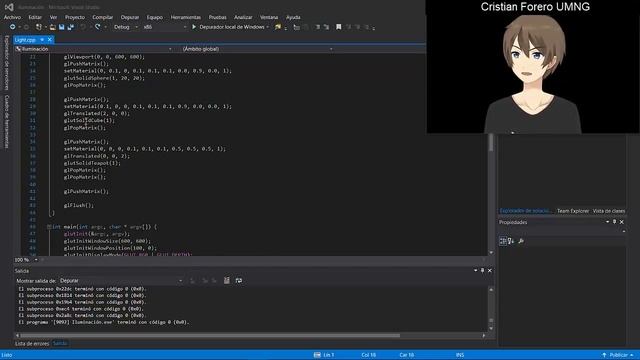Click the new project toolbar icon
Screen dimensions: 640x360
click(39, 27)
